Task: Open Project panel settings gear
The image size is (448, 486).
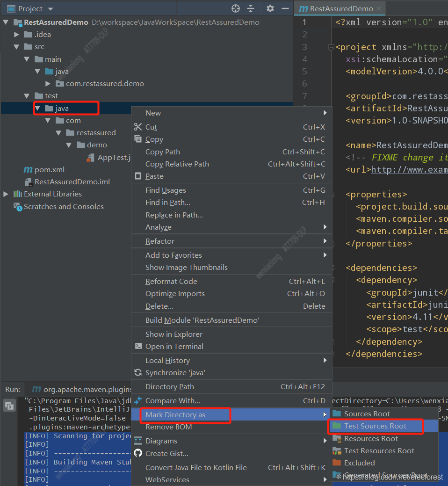Action: [270, 9]
